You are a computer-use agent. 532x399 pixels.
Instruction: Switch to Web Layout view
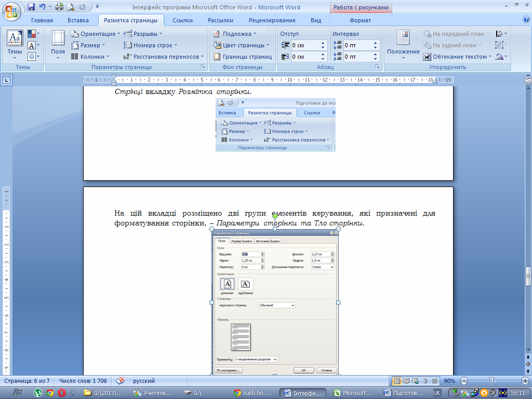pos(416,381)
